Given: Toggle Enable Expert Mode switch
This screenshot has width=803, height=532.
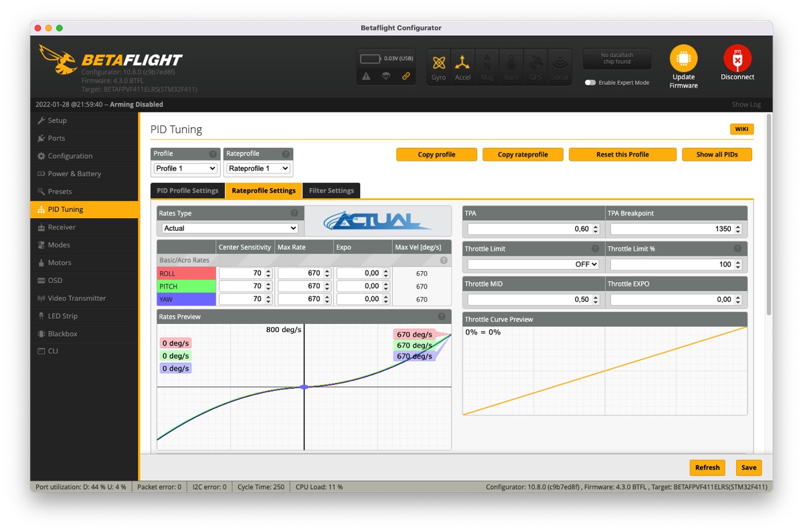Looking at the screenshot, I should coord(590,83).
